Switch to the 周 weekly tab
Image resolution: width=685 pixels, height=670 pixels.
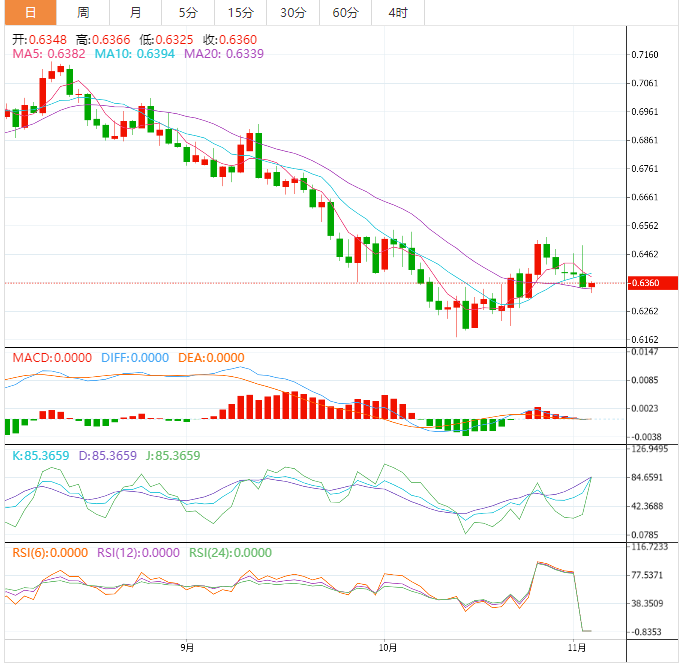tap(83, 12)
